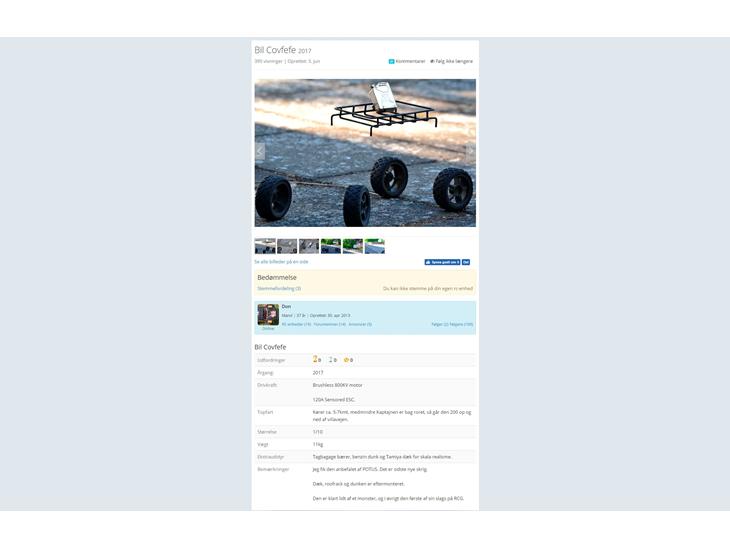
Task: Select the first gallery thumbnail
Action: click(x=265, y=246)
